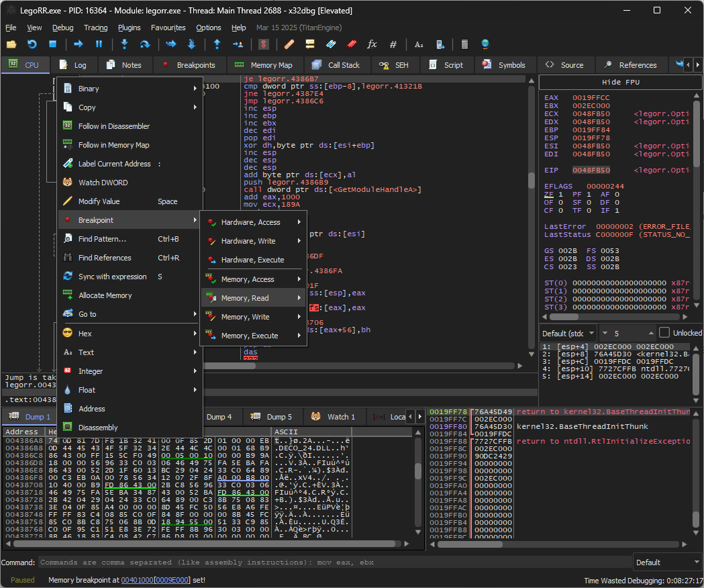Choose Allocate Memory entry
Viewport: 704px width, 588px height.
[130, 295]
